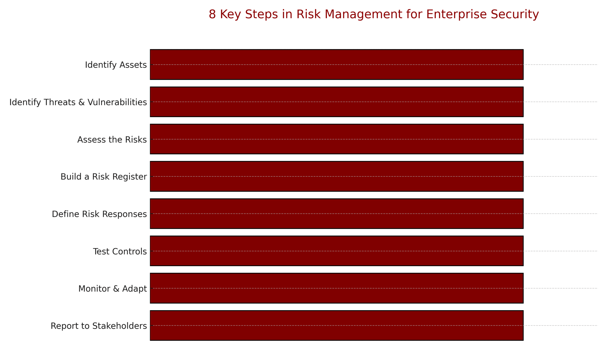This screenshot has height=364, width=607.
Task: Click the "Identify Threats & Vulnerabilities" axis label
Action: coord(78,102)
